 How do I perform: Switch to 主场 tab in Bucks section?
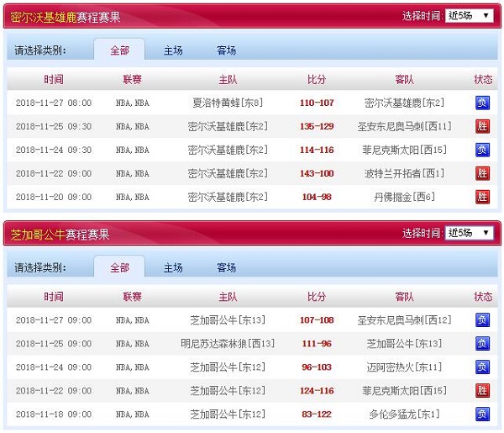coord(173,50)
